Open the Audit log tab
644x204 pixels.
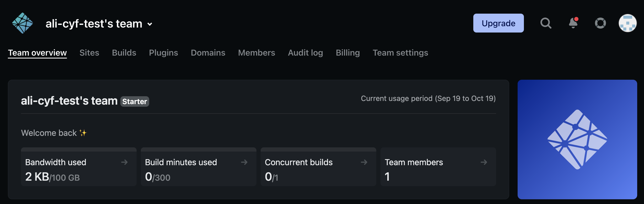pyautogui.click(x=305, y=53)
